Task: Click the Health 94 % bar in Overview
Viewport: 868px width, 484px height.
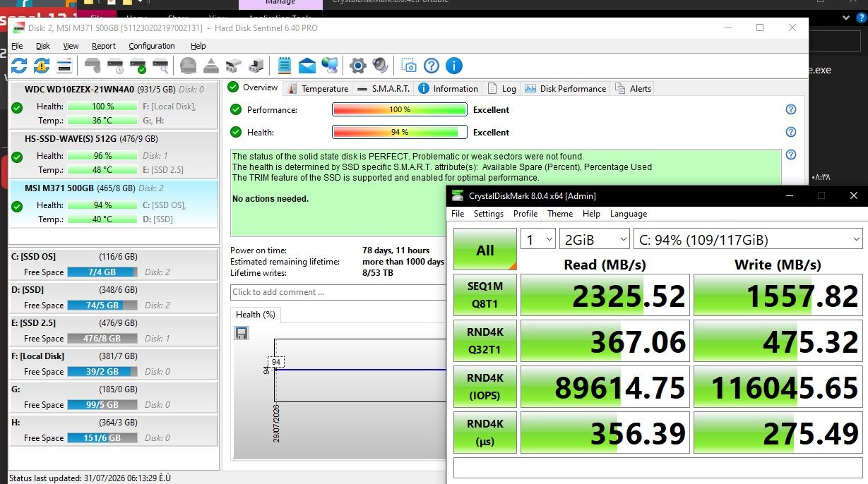Action: pyautogui.click(x=400, y=132)
